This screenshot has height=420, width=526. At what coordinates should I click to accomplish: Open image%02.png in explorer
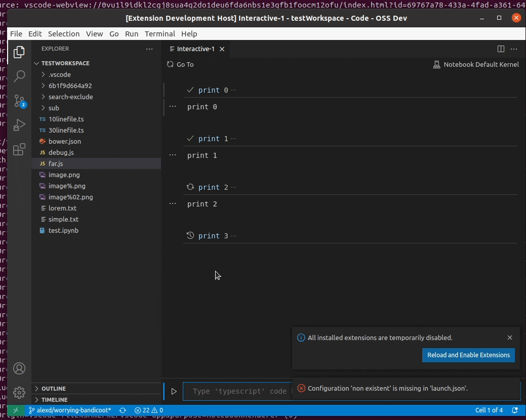(96, 197)
